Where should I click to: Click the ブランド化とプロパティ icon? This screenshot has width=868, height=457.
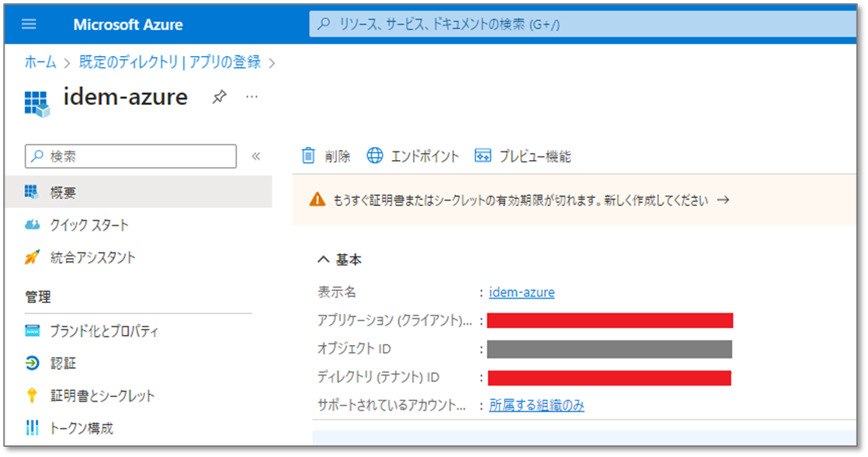coord(32,331)
